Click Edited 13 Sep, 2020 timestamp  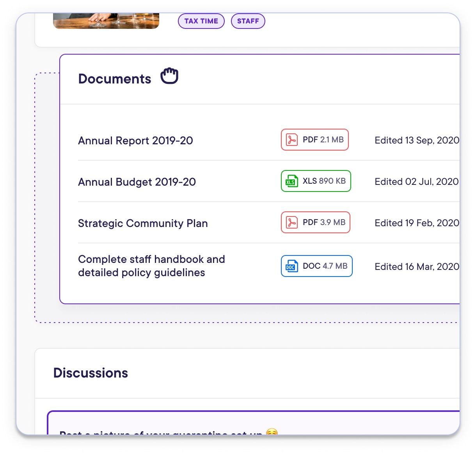[x=417, y=140]
